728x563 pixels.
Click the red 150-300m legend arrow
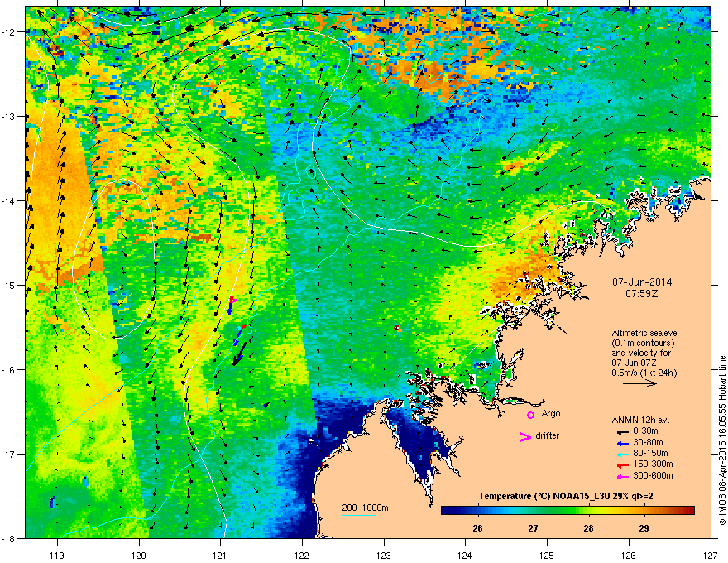point(622,465)
